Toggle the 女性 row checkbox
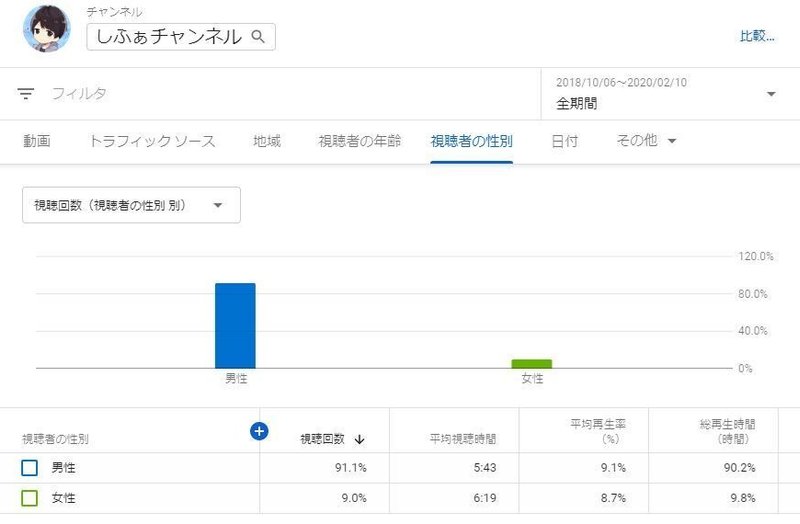Image resolution: width=800 pixels, height=524 pixels. pos(30,498)
